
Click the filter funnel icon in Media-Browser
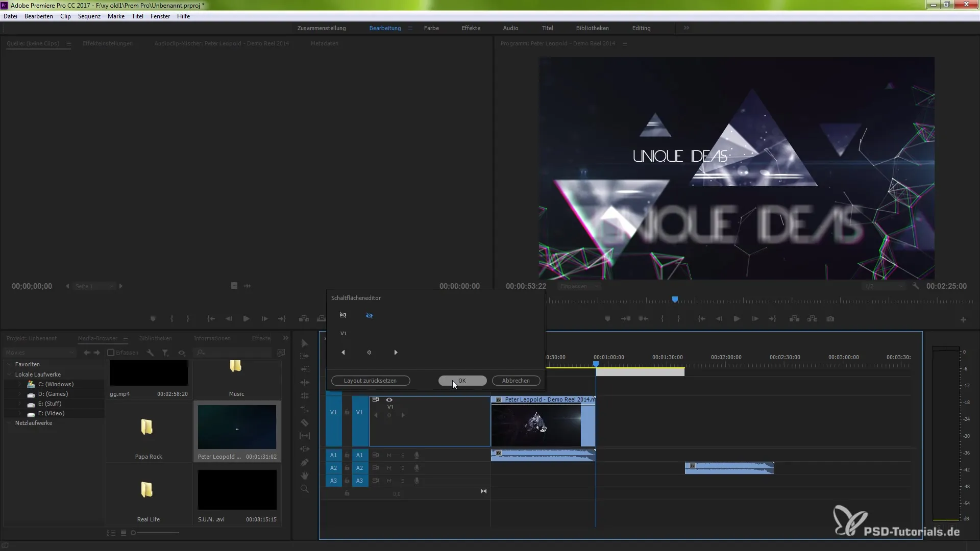tap(165, 353)
